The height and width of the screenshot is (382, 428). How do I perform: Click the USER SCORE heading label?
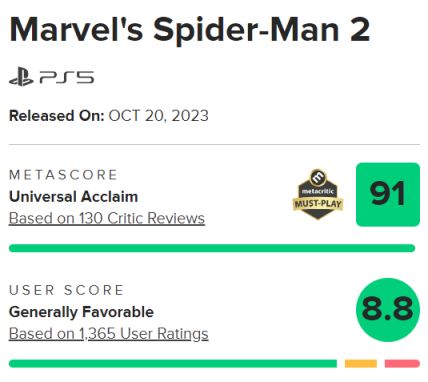[x=66, y=290]
